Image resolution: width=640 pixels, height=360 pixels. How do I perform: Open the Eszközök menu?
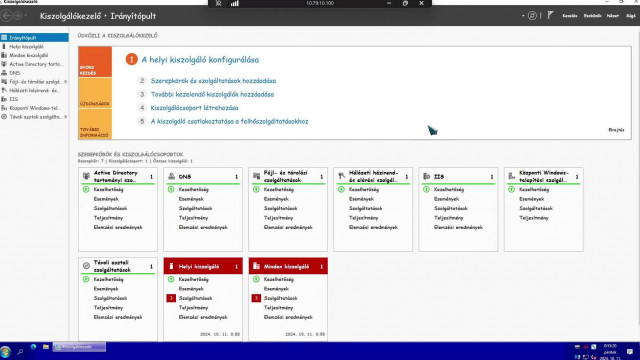click(x=592, y=16)
